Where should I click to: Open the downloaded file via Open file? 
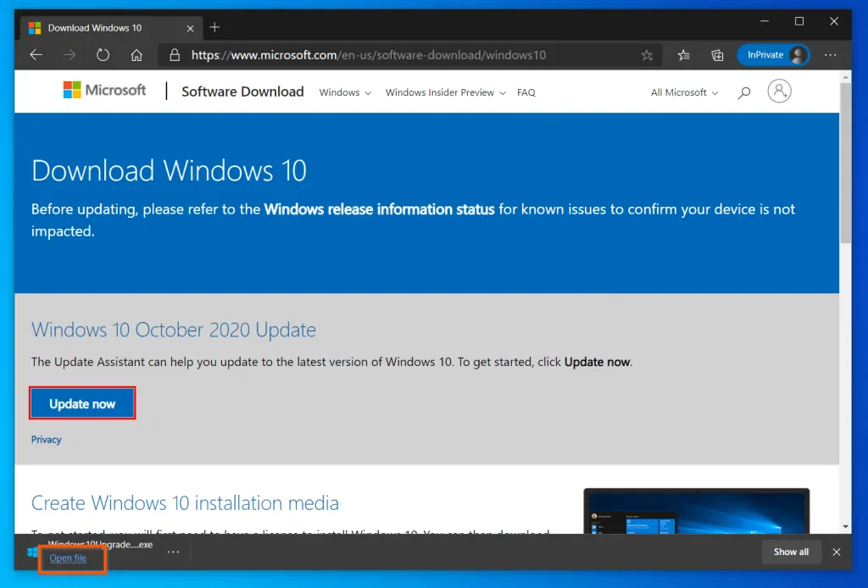68,558
